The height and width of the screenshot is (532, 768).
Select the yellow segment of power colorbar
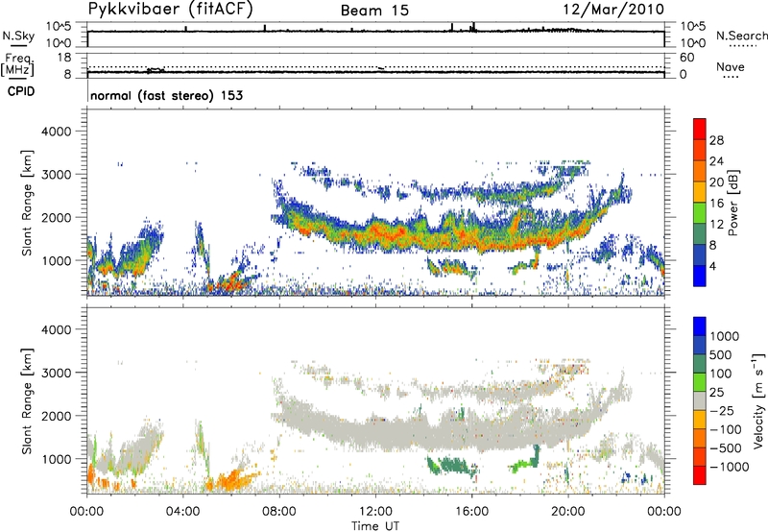(700, 191)
